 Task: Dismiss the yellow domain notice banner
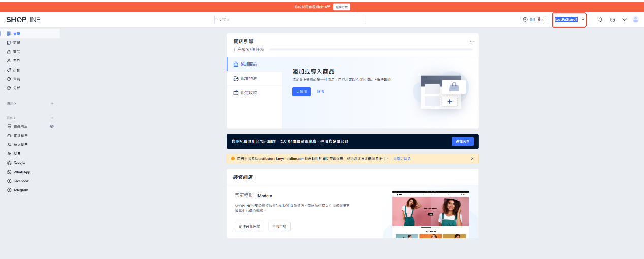pyautogui.click(x=472, y=159)
